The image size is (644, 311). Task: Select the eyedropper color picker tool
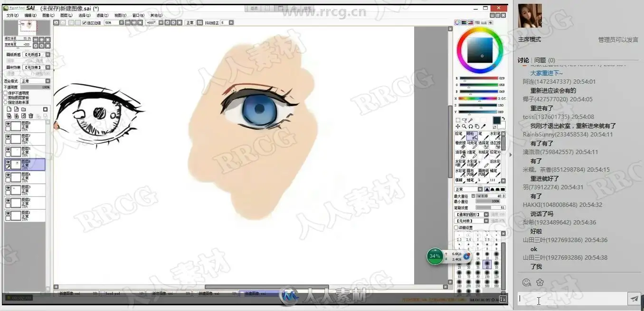[483, 126]
